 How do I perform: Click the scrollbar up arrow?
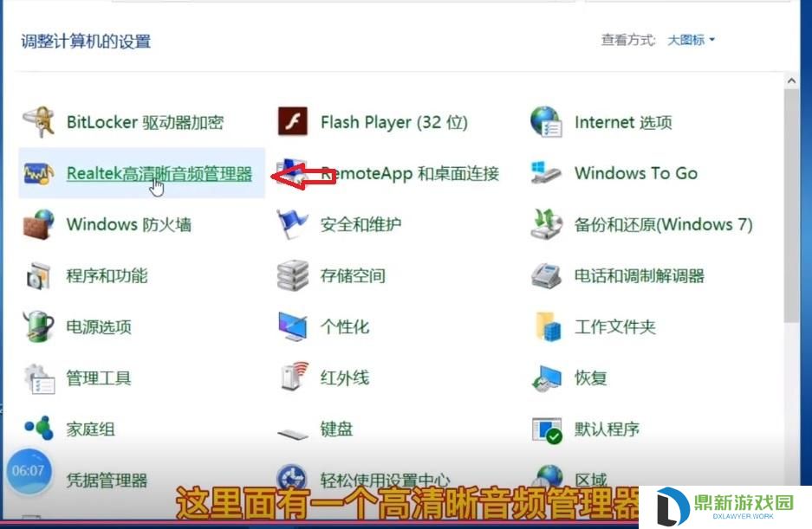point(791,81)
